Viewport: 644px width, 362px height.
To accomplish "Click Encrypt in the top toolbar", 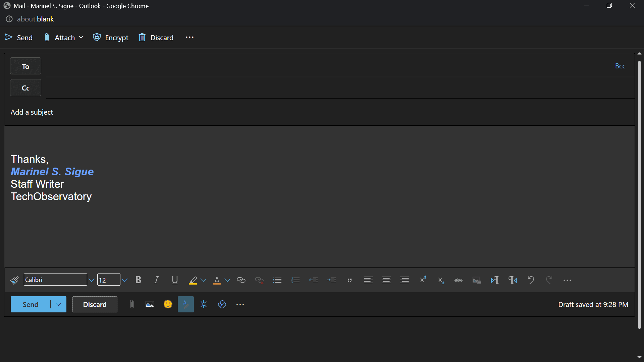I will coord(111,38).
